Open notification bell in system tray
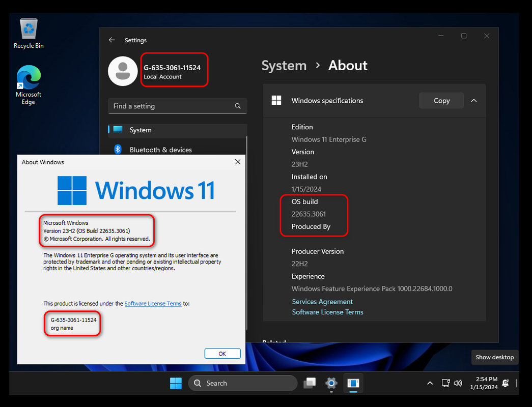 [x=506, y=383]
